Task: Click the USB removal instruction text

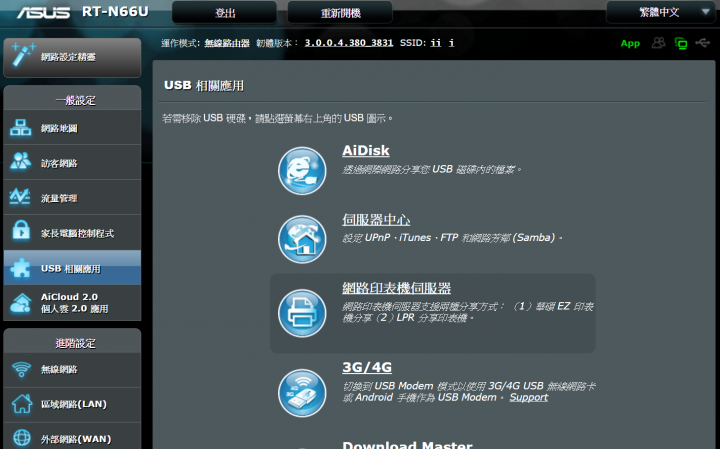Action: 278,118
